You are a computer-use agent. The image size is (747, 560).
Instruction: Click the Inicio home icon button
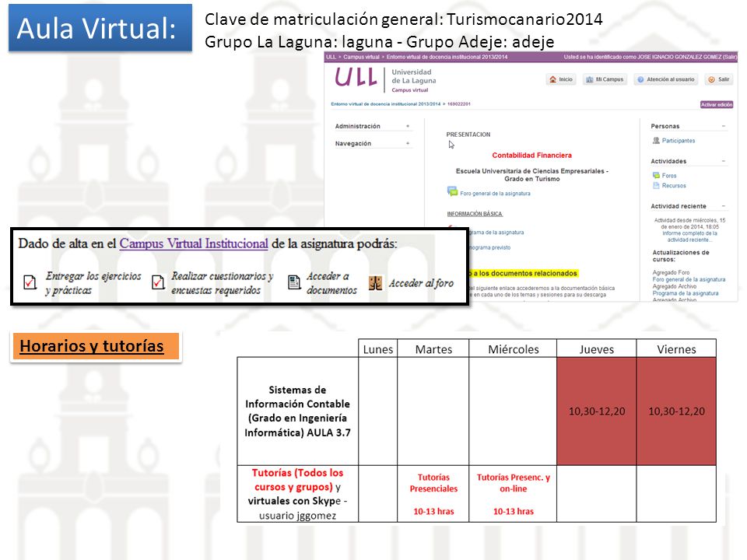point(561,79)
